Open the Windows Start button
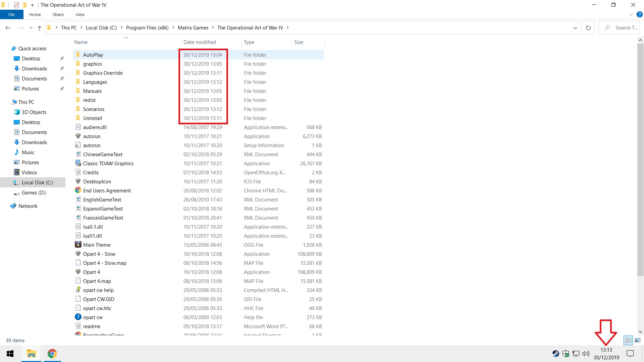Image resolution: width=644 pixels, height=362 pixels. [10, 354]
